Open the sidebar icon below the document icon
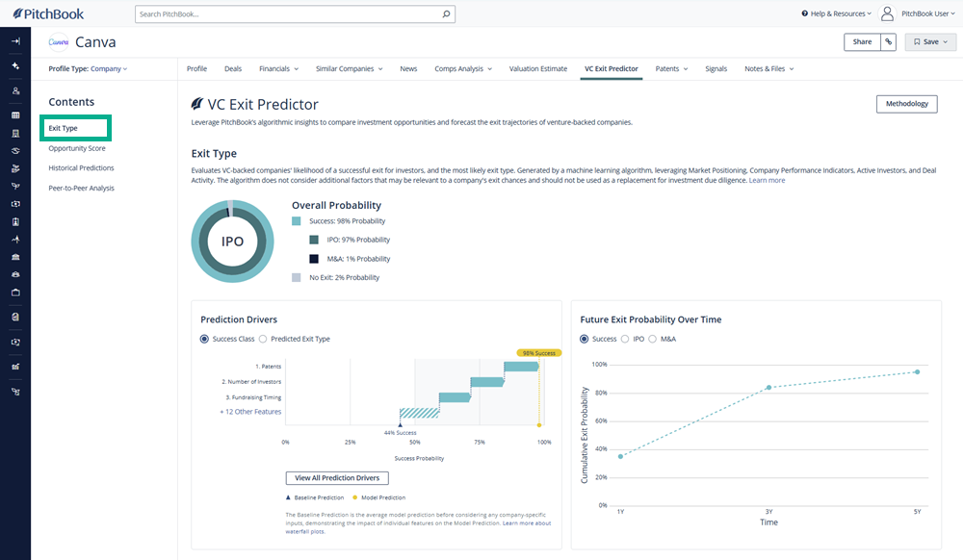 pos(15,342)
